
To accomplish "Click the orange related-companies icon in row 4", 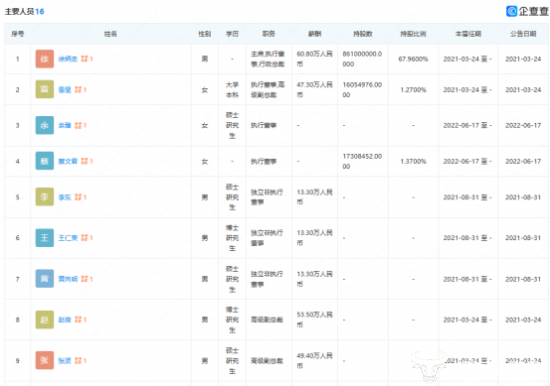I will [x=84, y=161].
